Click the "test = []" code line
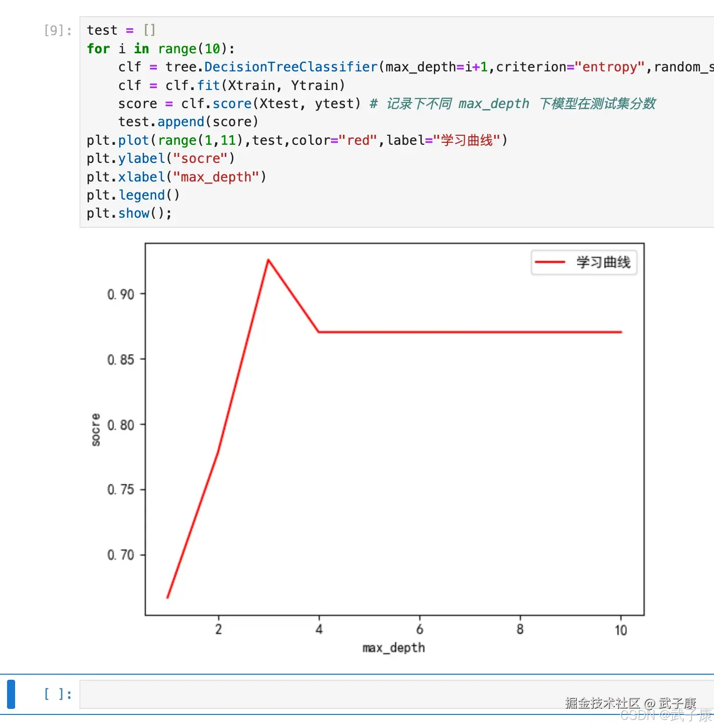This screenshot has width=714, height=728. coord(121,30)
